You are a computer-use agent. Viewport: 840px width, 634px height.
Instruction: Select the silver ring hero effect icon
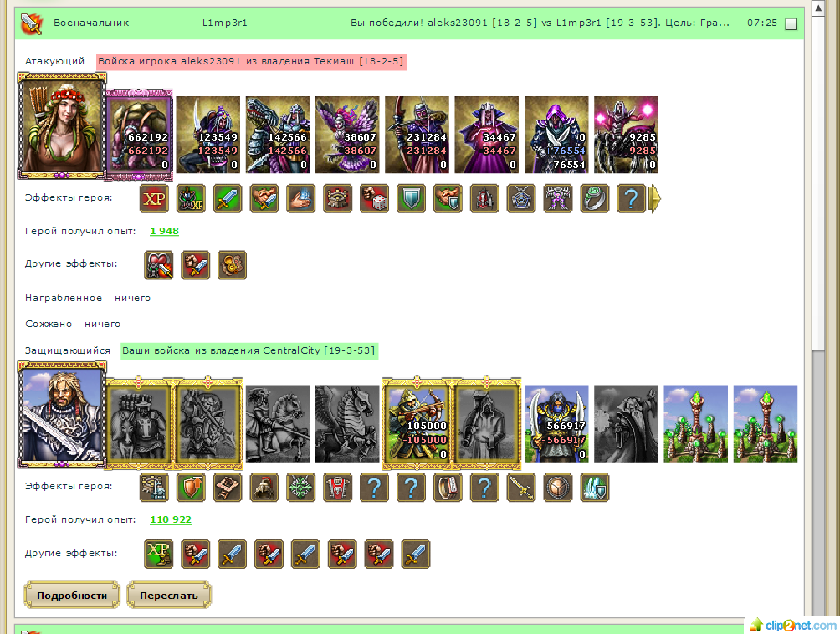(595, 199)
